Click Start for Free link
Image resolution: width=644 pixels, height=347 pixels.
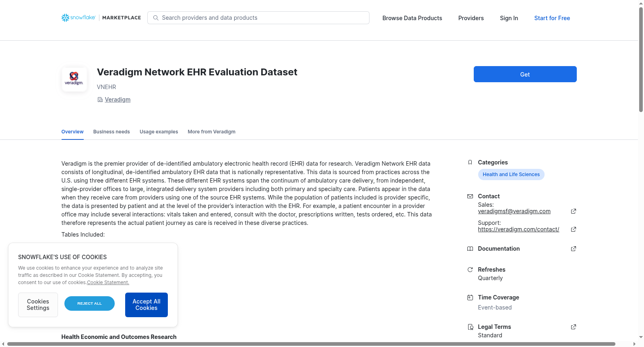(552, 18)
